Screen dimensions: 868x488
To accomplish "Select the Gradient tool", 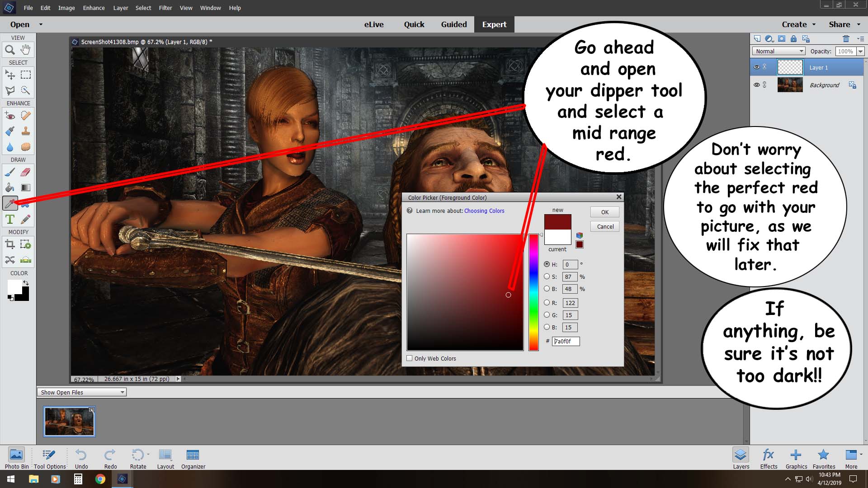I will (x=26, y=188).
